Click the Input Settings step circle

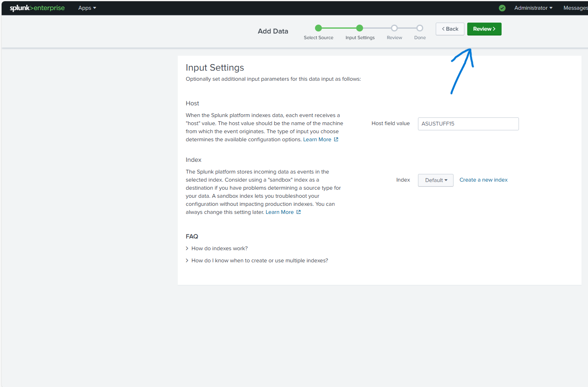(x=360, y=28)
